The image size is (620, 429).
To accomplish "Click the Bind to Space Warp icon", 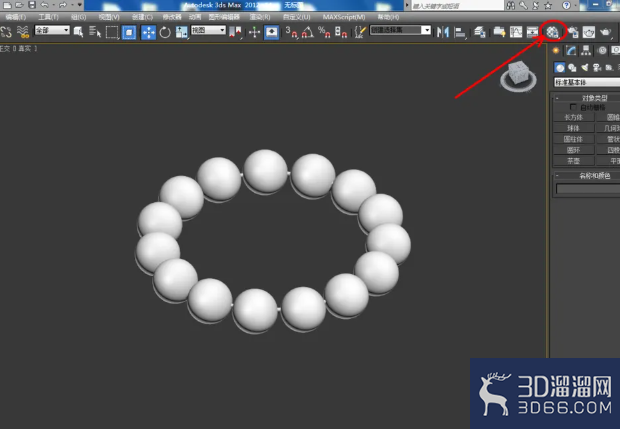I will coord(23,32).
